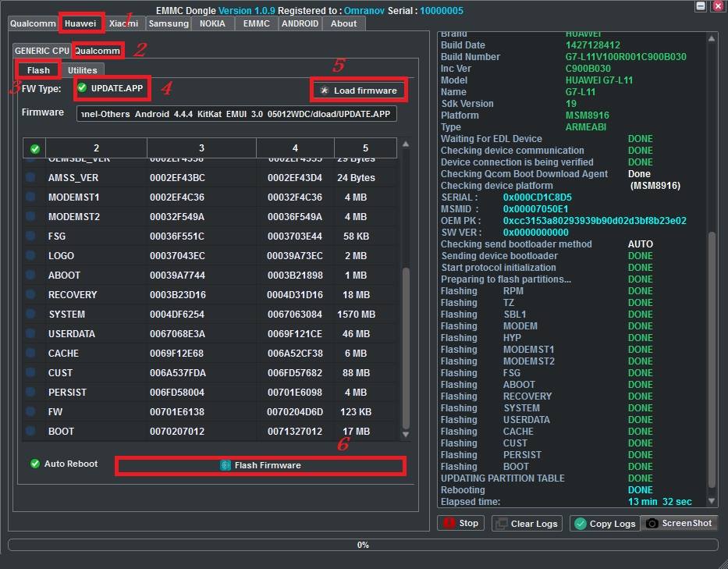Screen dimensions: 728x569
Task: Click the ScreenShot button
Action: (x=679, y=523)
